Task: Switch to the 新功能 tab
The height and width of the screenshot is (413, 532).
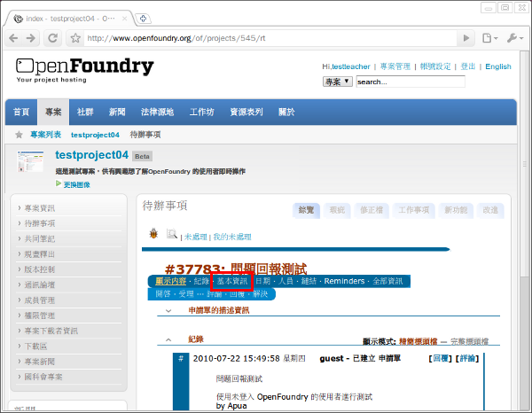Action: pos(456,210)
